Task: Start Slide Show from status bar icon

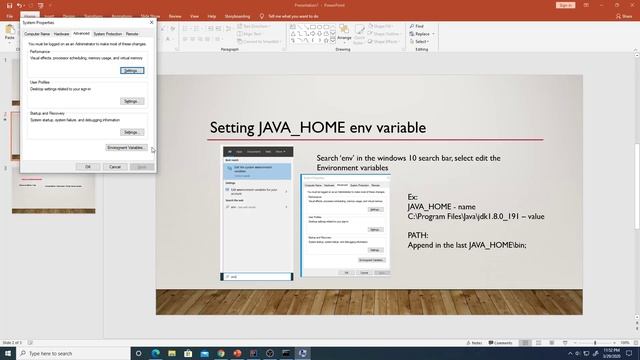Action: tap(565, 343)
